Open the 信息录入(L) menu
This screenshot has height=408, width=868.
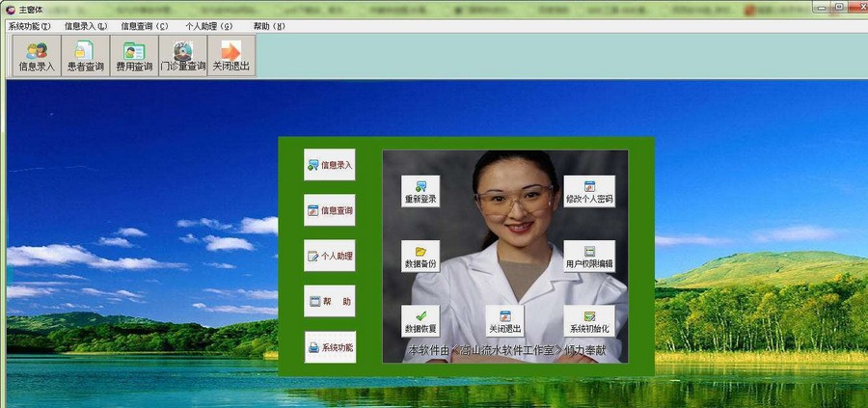[86, 26]
